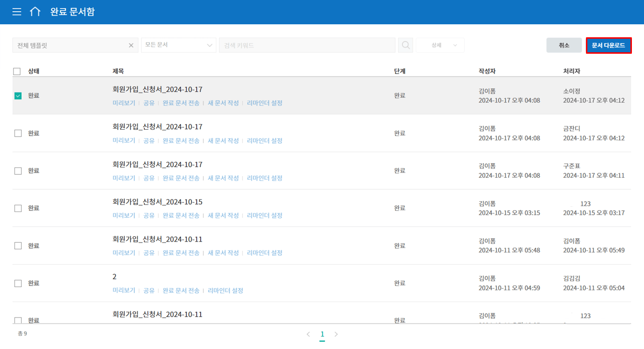Click 새 문서 작성 on 소이정's row
The height and width of the screenshot is (349, 644).
tap(224, 103)
